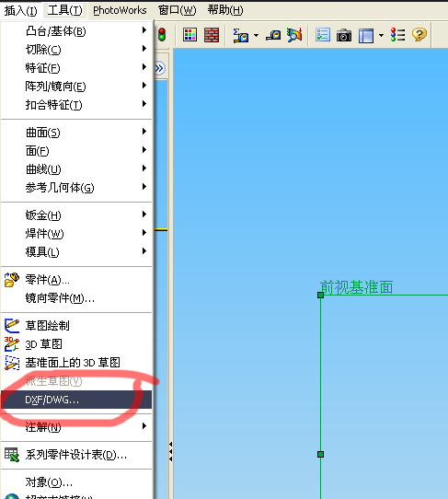Expand the 曲面(S) submenu

pos(76,132)
